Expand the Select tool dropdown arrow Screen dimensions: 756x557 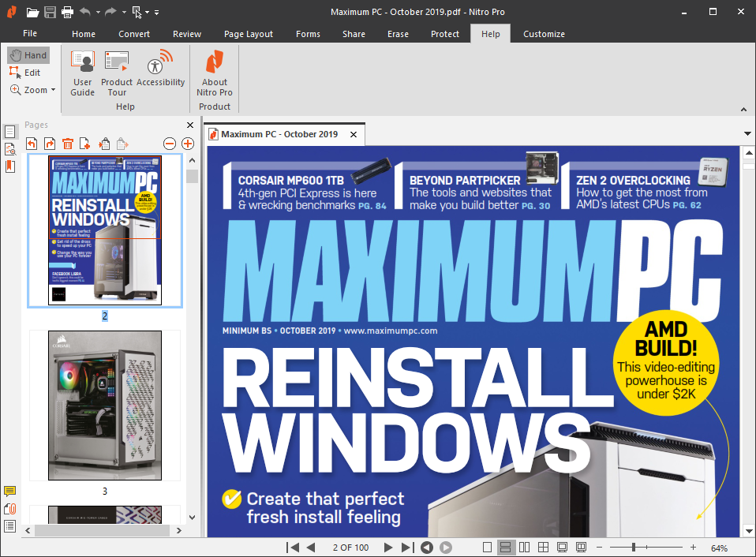(148, 12)
